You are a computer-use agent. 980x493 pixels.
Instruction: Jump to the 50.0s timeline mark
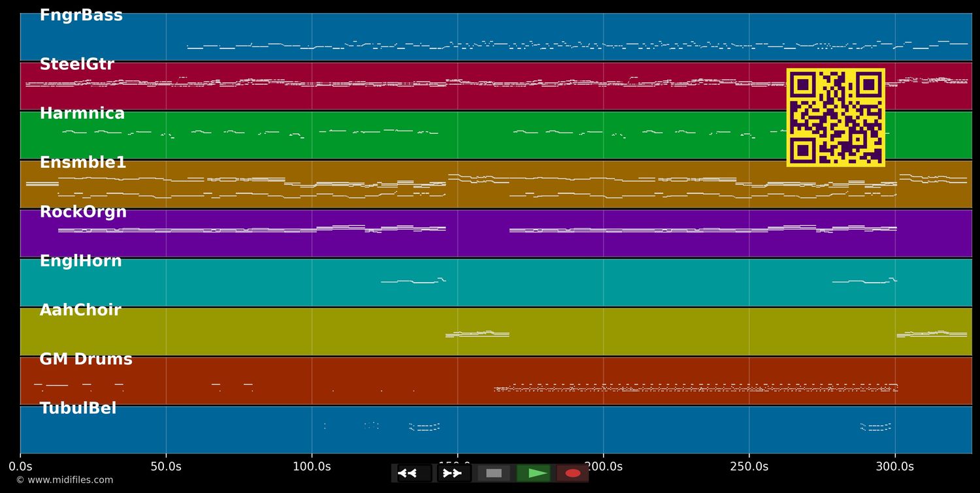point(166,466)
